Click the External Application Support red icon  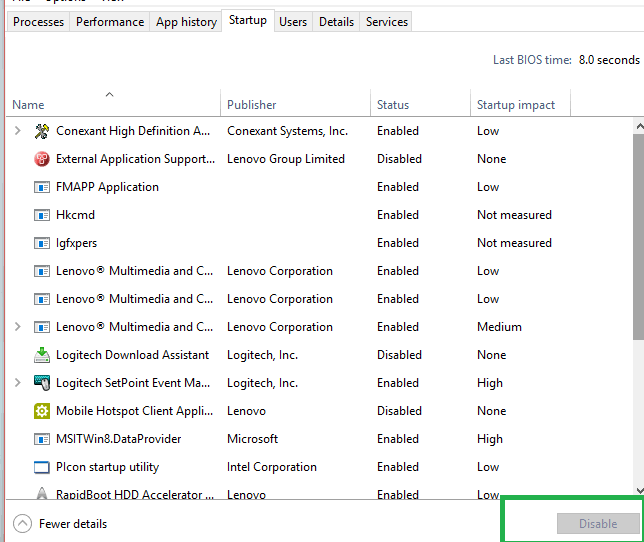coord(42,159)
